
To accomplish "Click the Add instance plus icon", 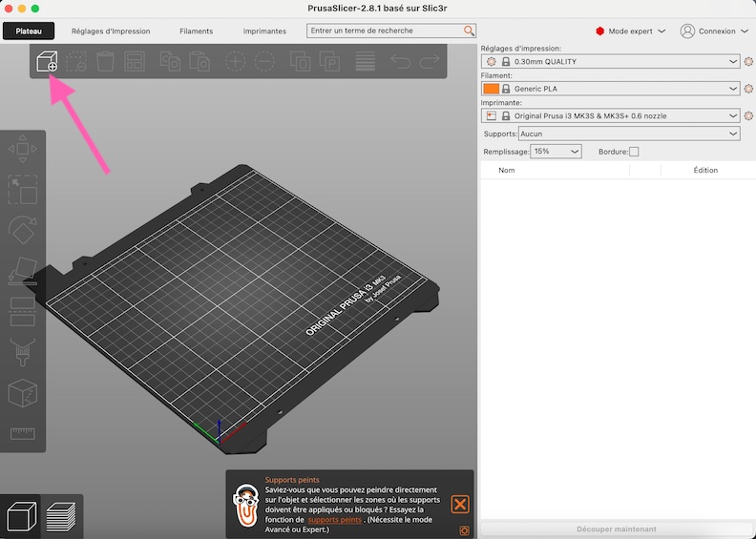I will click(x=235, y=61).
